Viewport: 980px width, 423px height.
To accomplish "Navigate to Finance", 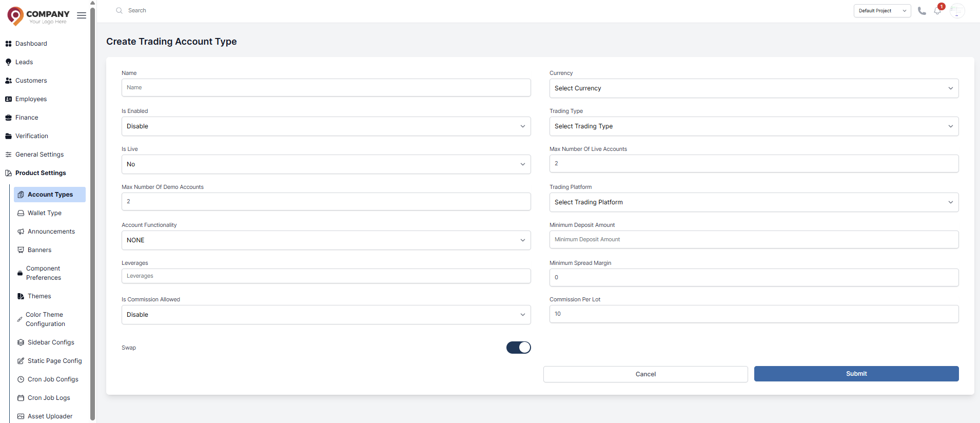I will pyautogui.click(x=27, y=118).
